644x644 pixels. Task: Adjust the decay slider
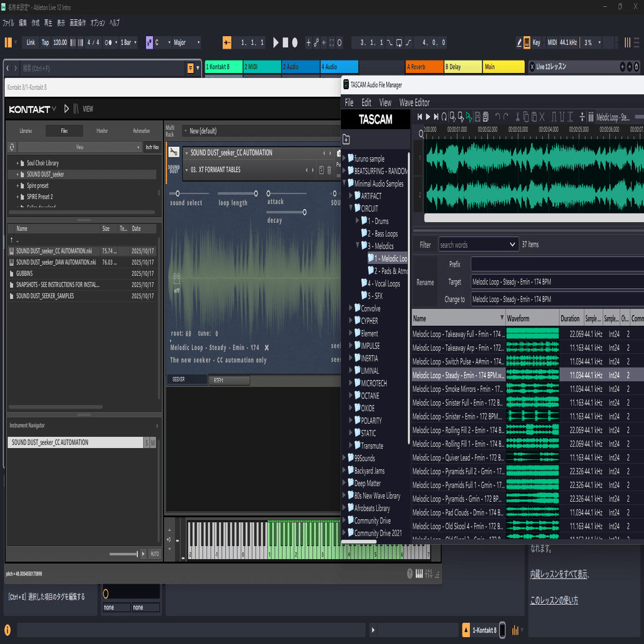point(305,212)
